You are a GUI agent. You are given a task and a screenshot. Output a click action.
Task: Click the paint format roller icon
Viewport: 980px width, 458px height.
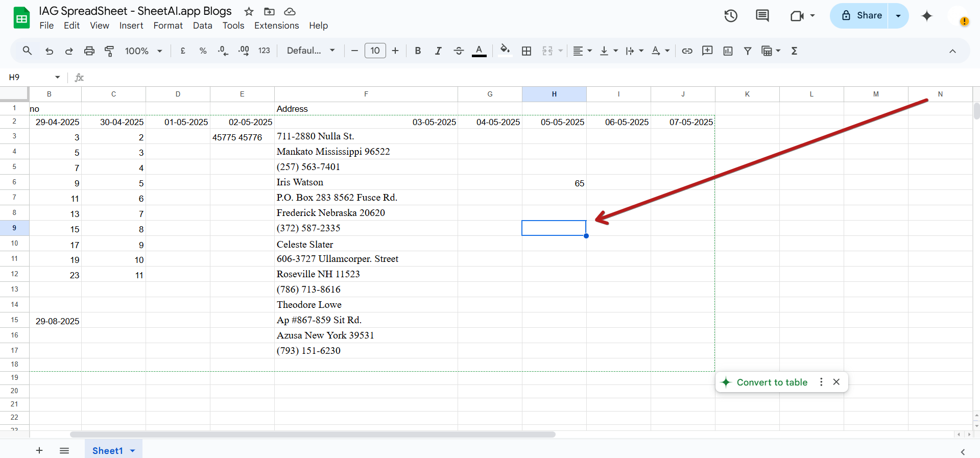tap(109, 51)
